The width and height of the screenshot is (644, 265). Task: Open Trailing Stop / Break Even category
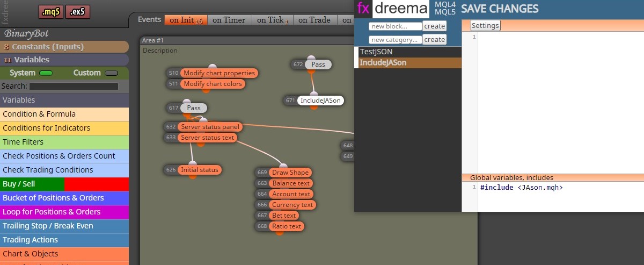(64, 226)
